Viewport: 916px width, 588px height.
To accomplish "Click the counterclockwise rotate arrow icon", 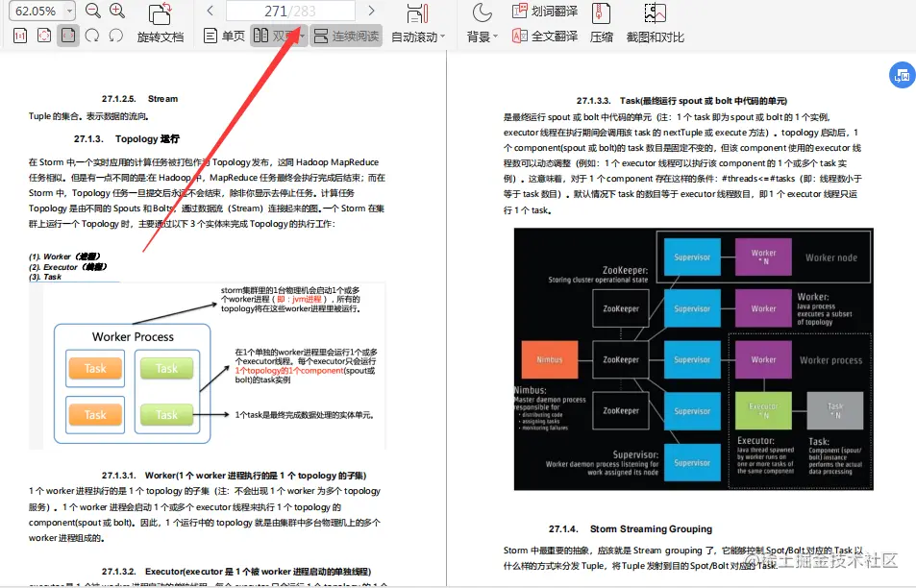I will [115, 34].
